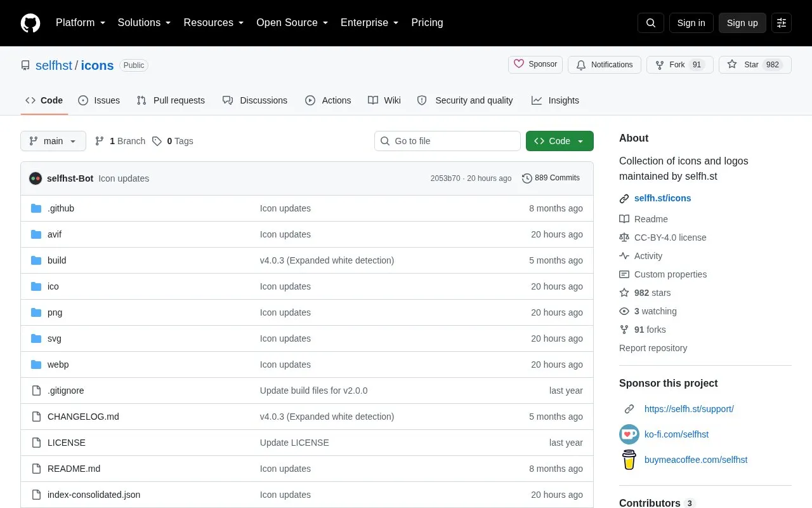
Task: Expand the Platform menu in header
Action: click(81, 23)
